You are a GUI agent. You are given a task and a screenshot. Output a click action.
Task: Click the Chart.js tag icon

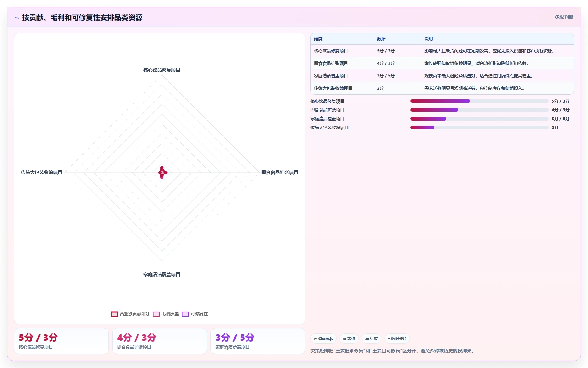[x=316, y=339]
